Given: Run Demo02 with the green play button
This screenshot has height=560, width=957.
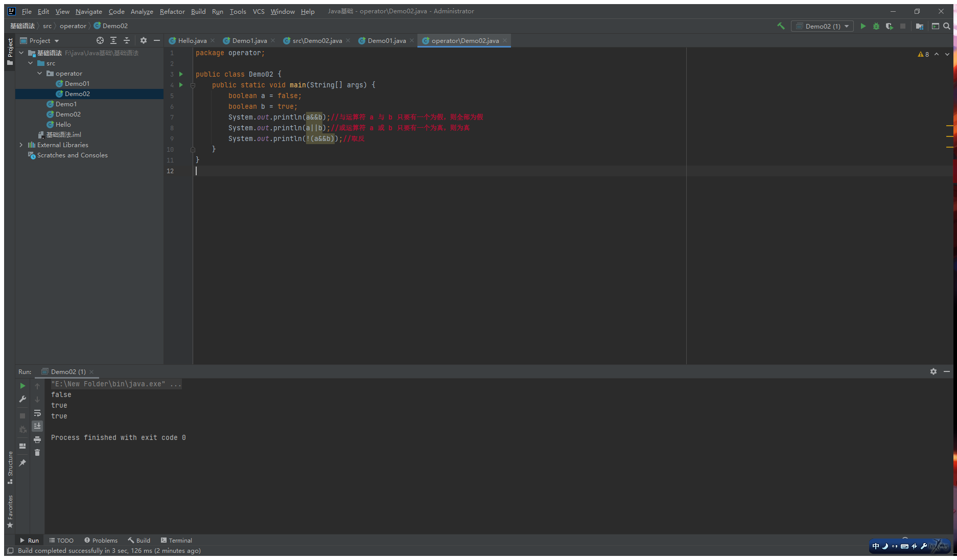Looking at the screenshot, I should [x=863, y=26].
